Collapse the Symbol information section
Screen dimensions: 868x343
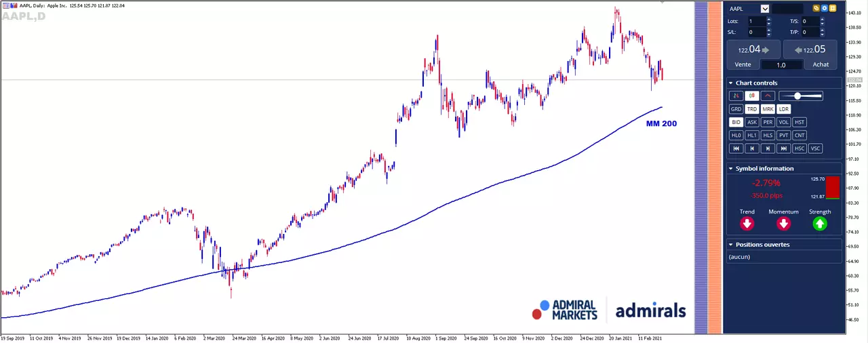(x=731, y=168)
